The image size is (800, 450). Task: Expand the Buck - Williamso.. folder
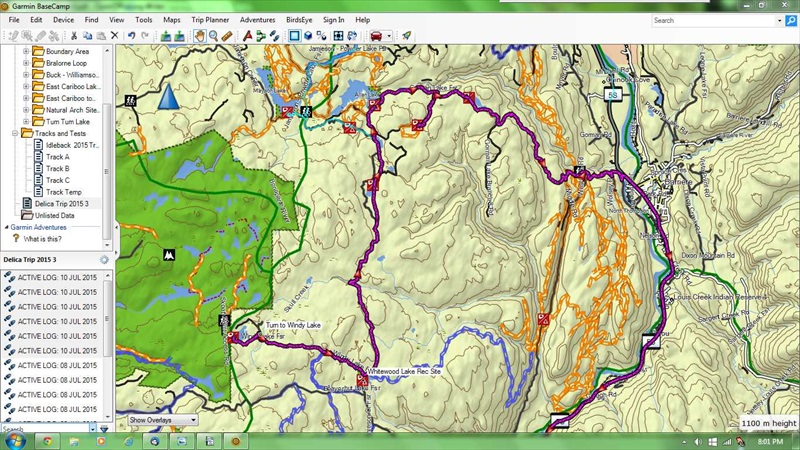tap(26, 74)
